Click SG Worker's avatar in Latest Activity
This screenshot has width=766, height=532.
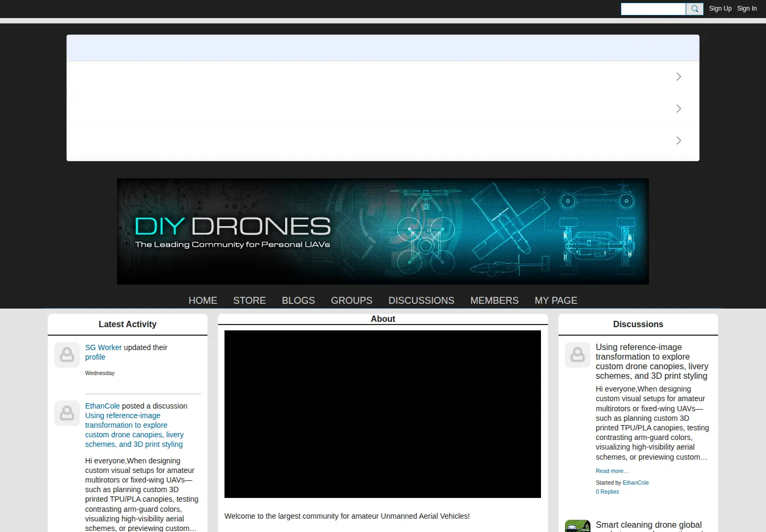click(67, 355)
